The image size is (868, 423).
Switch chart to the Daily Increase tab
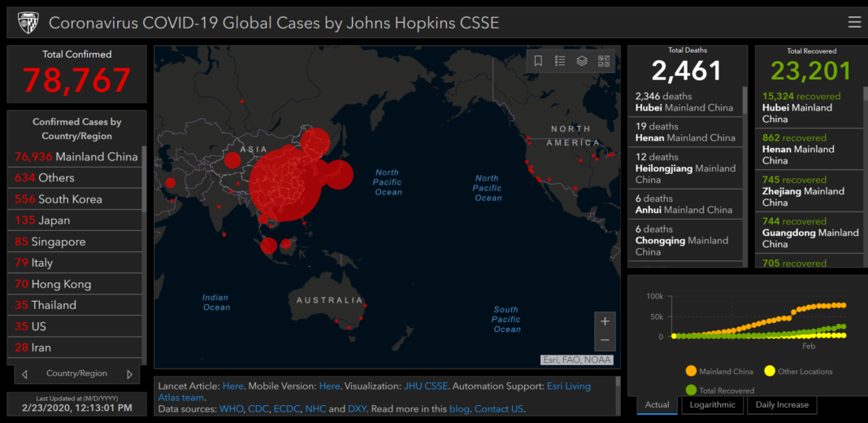[782, 405]
